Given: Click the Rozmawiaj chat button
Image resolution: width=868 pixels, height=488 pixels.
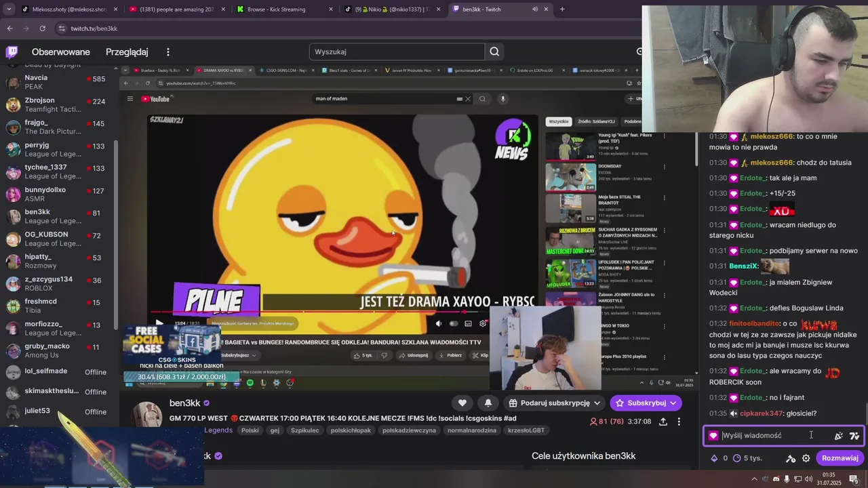Looking at the screenshot, I should [x=840, y=458].
